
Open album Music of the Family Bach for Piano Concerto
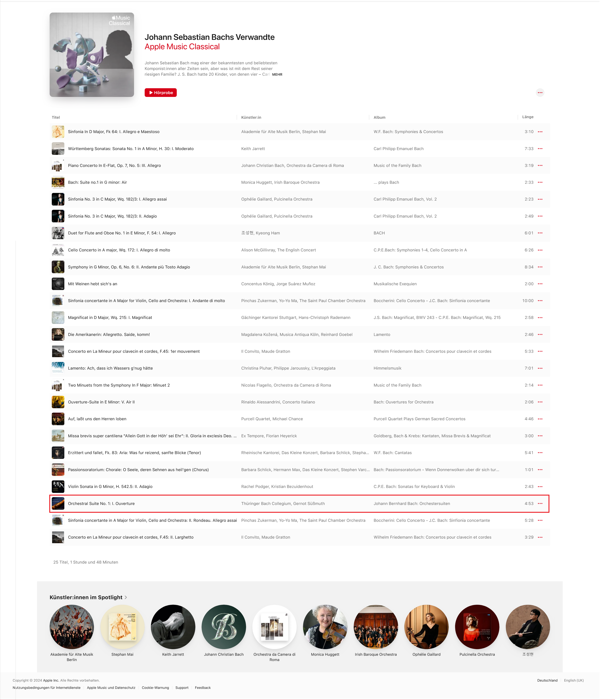397,165
